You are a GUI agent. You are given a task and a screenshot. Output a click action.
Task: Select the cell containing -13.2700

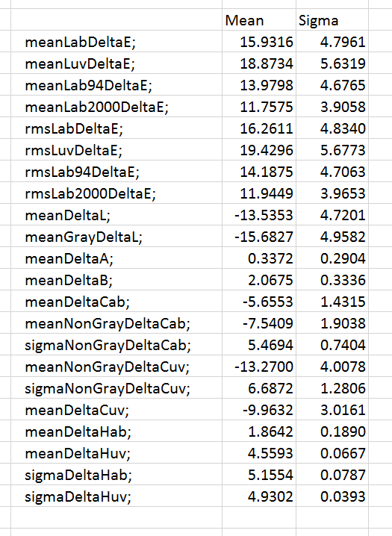[x=258, y=367]
